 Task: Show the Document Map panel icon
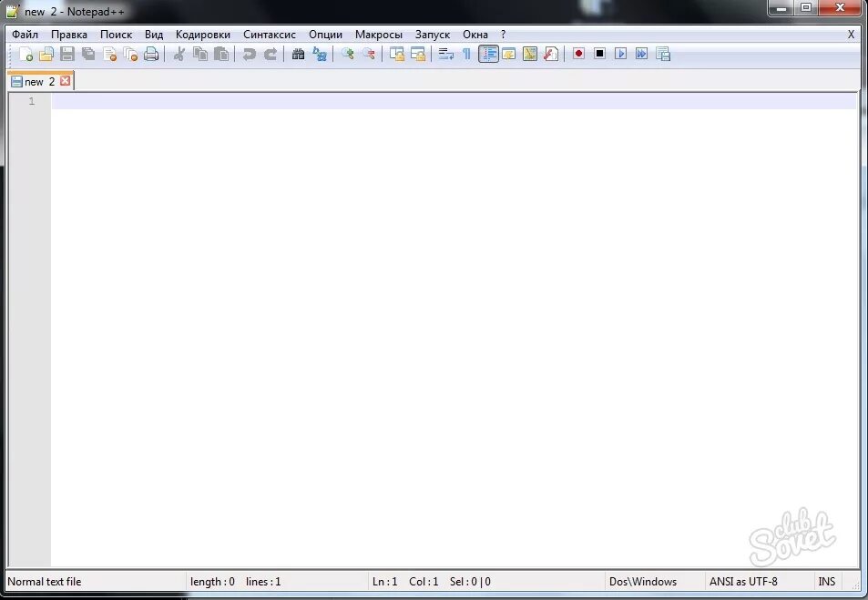pos(530,54)
